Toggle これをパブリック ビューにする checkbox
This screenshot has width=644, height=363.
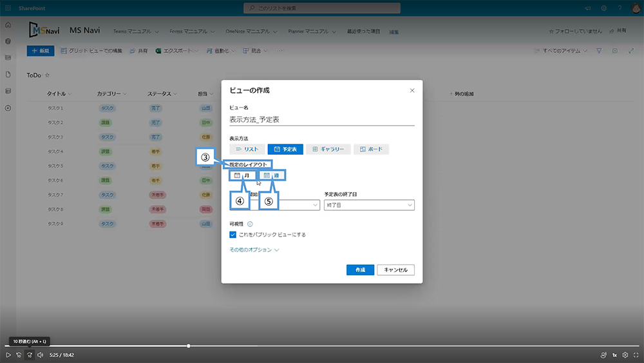pyautogui.click(x=233, y=235)
